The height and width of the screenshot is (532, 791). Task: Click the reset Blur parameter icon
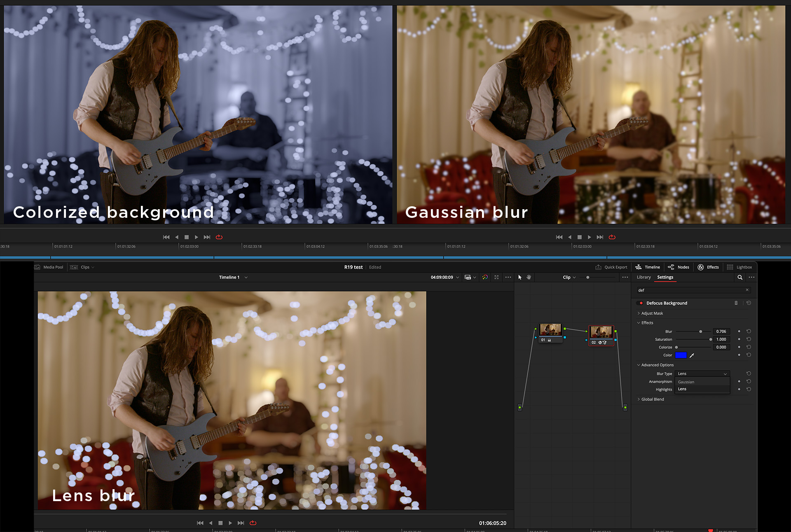[x=749, y=331]
